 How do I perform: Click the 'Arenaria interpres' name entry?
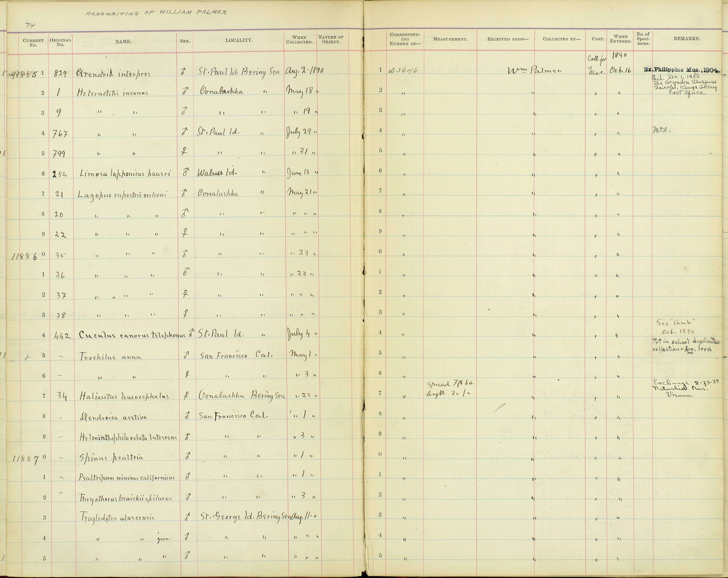[x=113, y=73]
